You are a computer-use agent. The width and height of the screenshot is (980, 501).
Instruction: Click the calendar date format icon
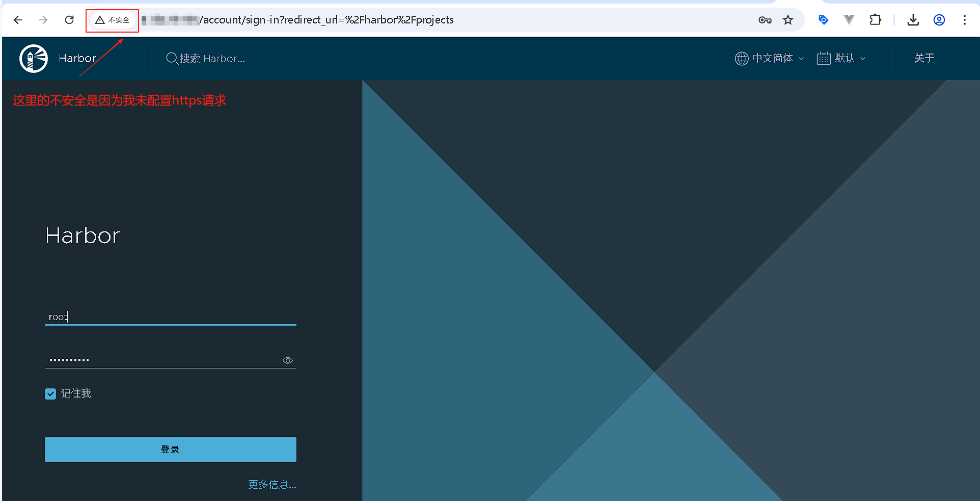[824, 59]
